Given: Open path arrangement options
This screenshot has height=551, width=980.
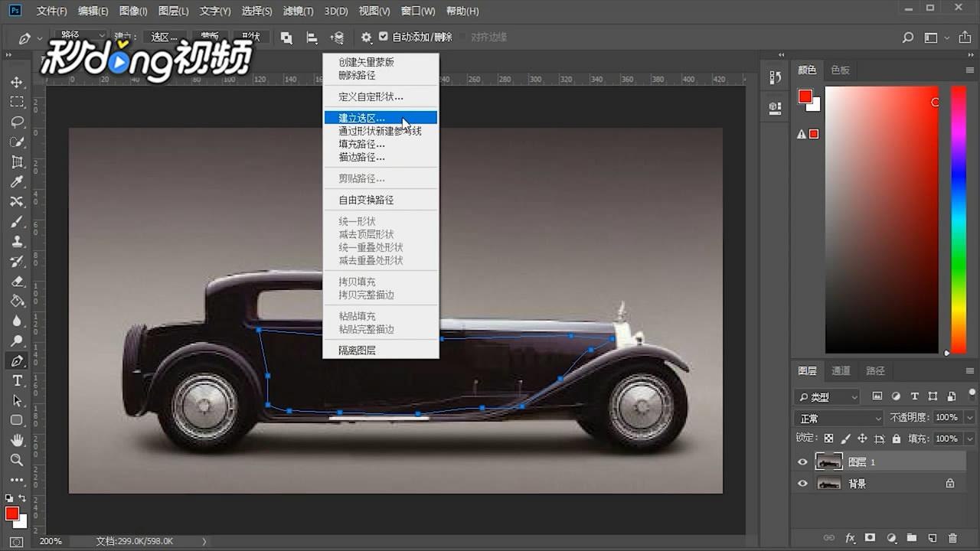Looking at the screenshot, I should (x=337, y=37).
